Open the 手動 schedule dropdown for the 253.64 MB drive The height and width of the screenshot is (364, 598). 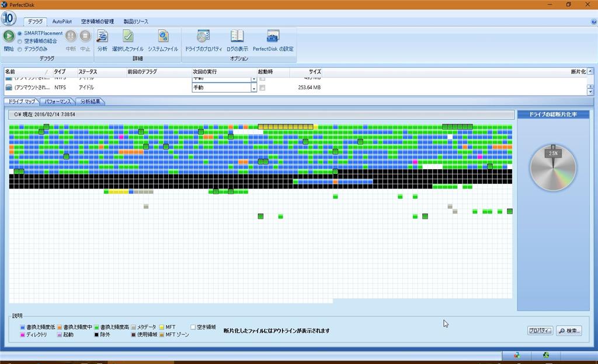253,87
